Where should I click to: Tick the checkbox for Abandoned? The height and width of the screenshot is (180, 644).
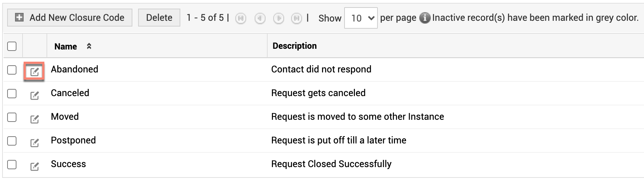[12, 70]
